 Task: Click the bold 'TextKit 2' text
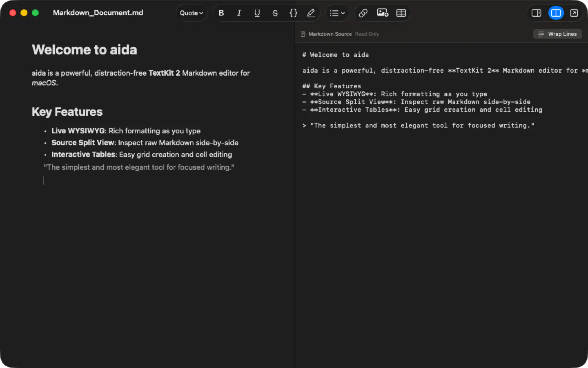coord(164,73)
